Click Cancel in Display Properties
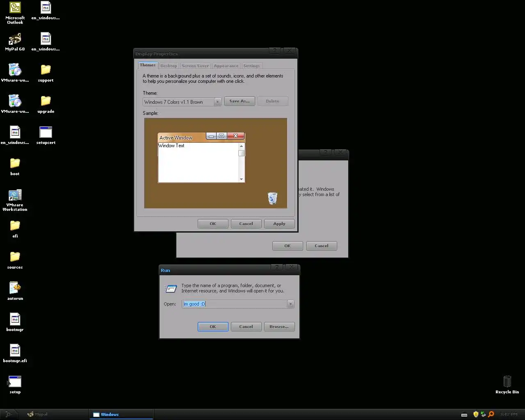The width and height of the screenshot is (525, 420). tap(246, 224)
